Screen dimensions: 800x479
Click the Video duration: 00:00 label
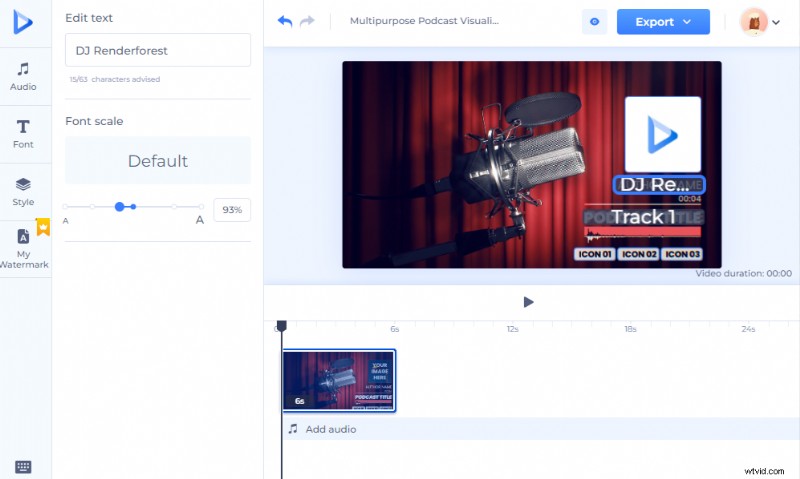point(743,273)
